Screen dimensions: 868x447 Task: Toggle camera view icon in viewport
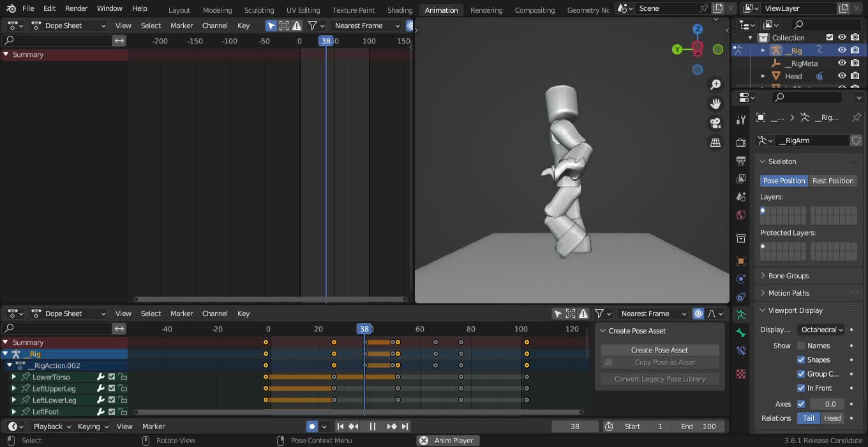point(715,123)
